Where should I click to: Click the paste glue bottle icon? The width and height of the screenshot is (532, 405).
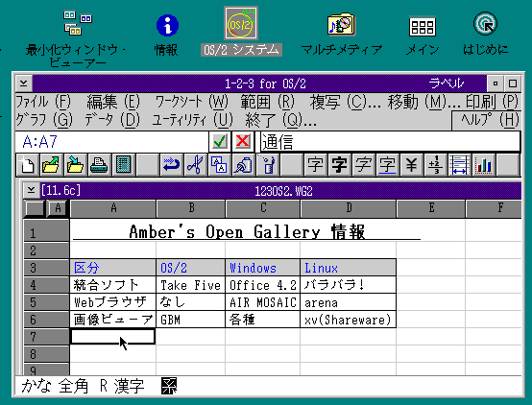pos(244,165)
